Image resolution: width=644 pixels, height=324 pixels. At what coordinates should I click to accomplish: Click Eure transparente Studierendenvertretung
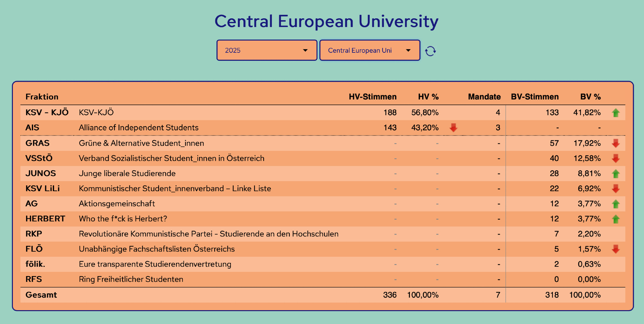(155, 264)
